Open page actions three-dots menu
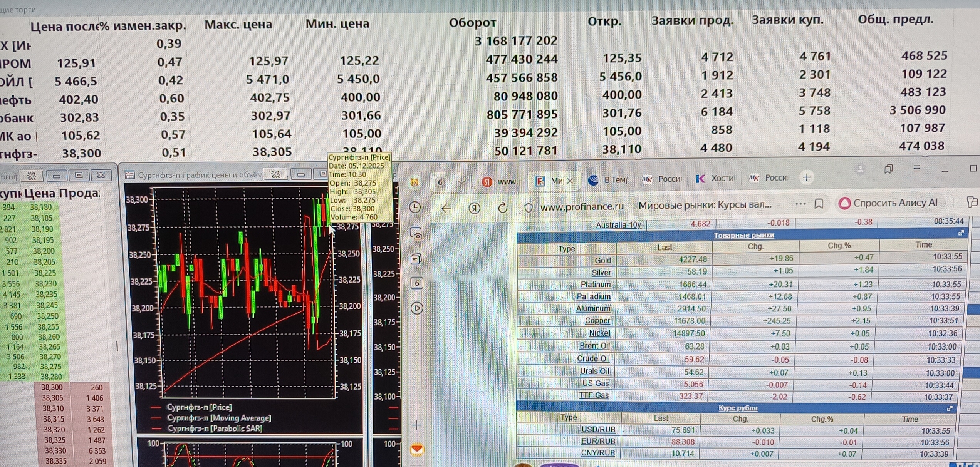 (800, 204)
